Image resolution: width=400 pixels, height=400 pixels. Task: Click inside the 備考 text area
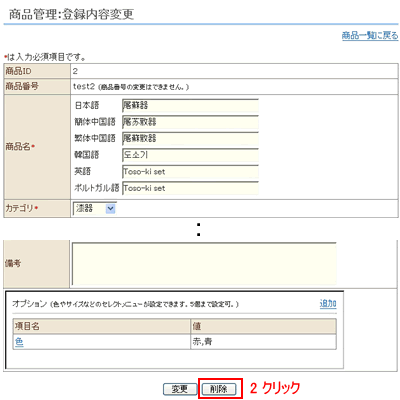click(x=204, y=263)
